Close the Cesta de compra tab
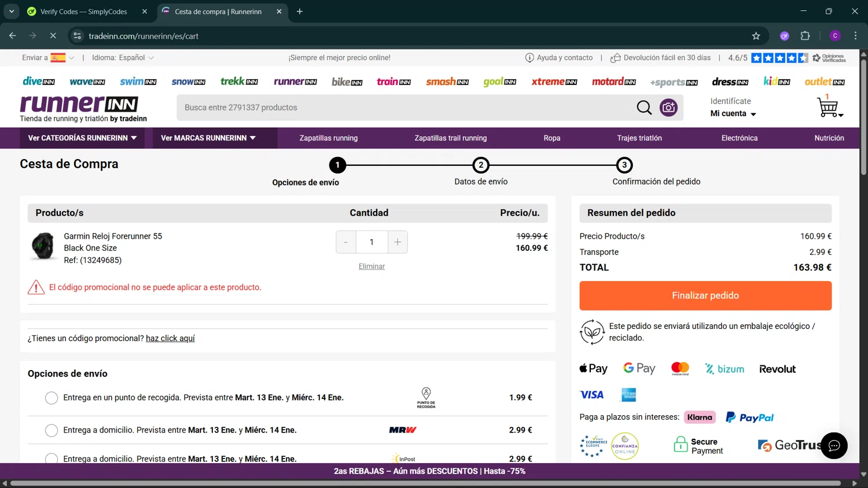Screen dimensions: 868x488 (x=279, y=12)
